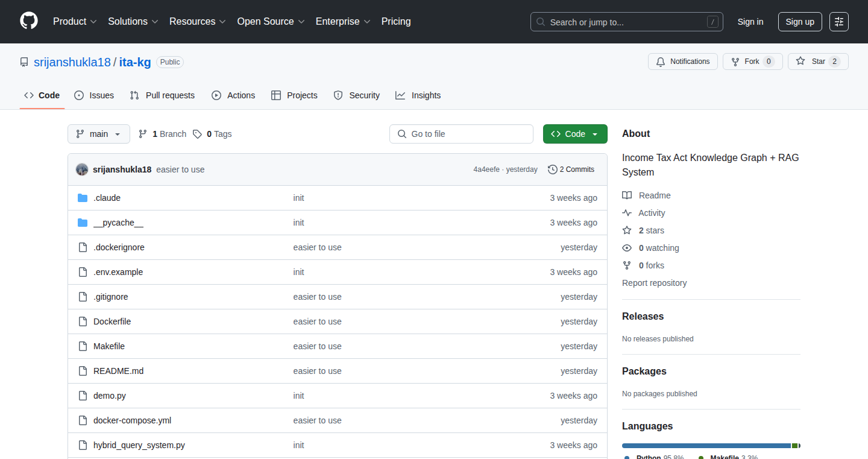868x459 pixels.
Task: Open the docker-compose.yml file
Action: tap(133, 420)
